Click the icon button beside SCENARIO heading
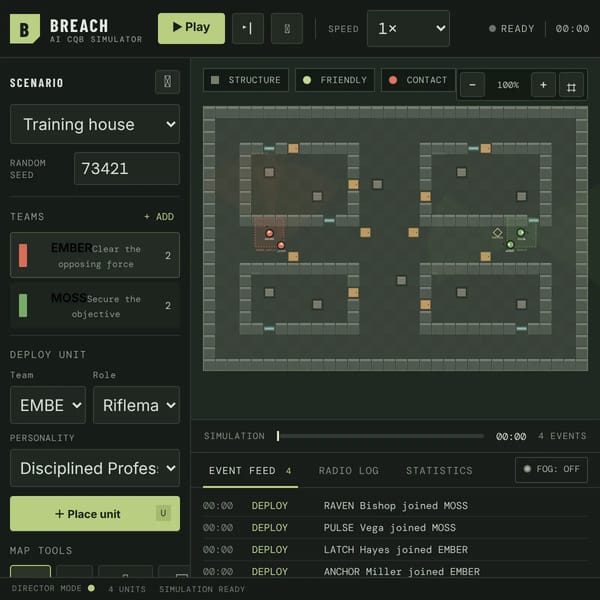Image resolution: width=600 pixels, height=600 pixels. [167, 82]
